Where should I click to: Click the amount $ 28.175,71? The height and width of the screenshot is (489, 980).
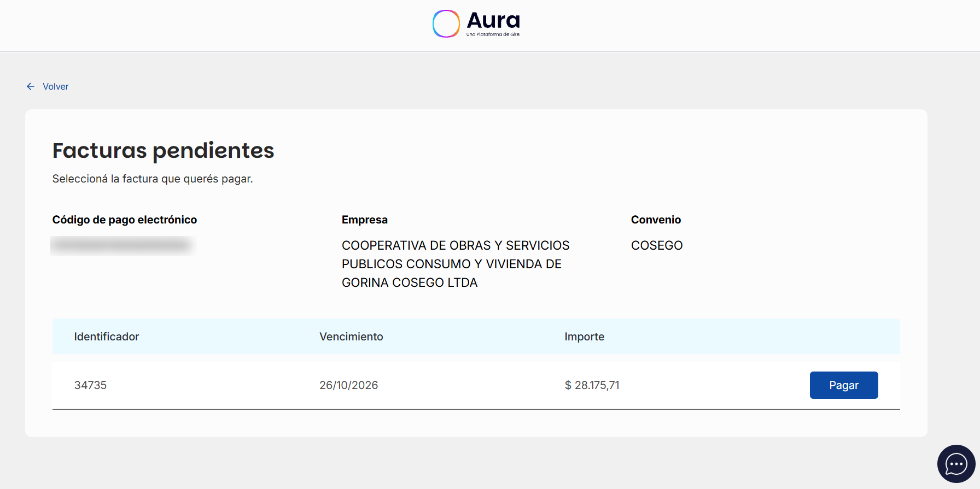click(592, 385)
